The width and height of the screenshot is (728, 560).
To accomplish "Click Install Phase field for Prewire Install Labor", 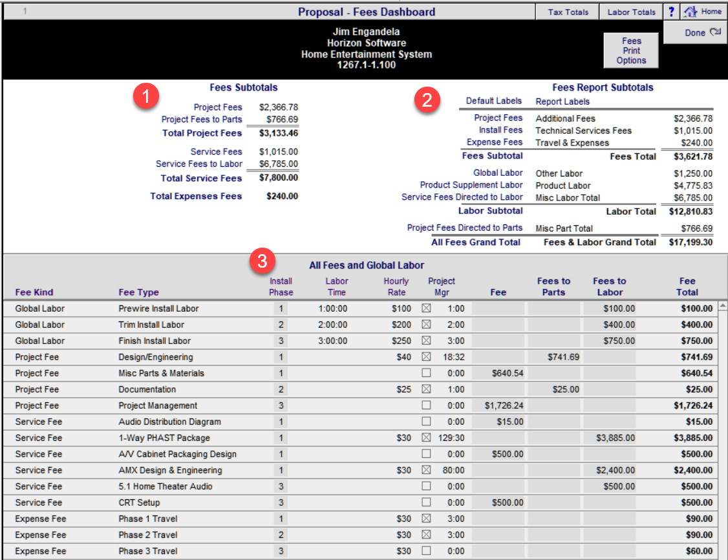I will 281,309.
